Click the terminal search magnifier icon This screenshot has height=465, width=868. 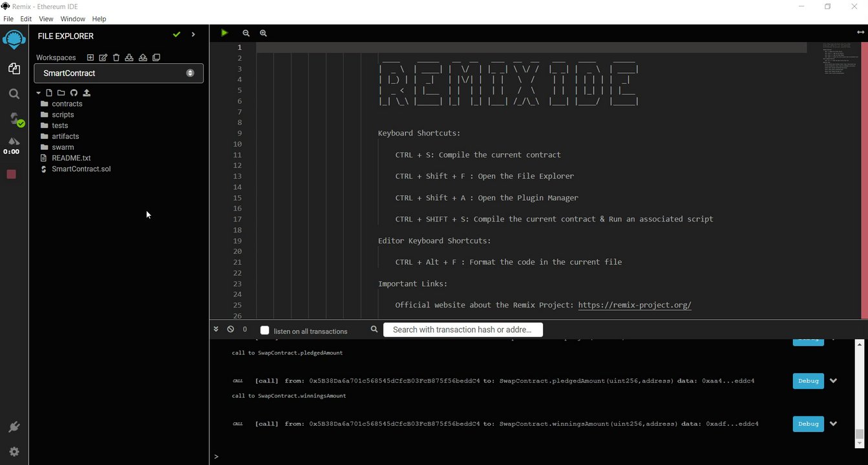point(374,329)
